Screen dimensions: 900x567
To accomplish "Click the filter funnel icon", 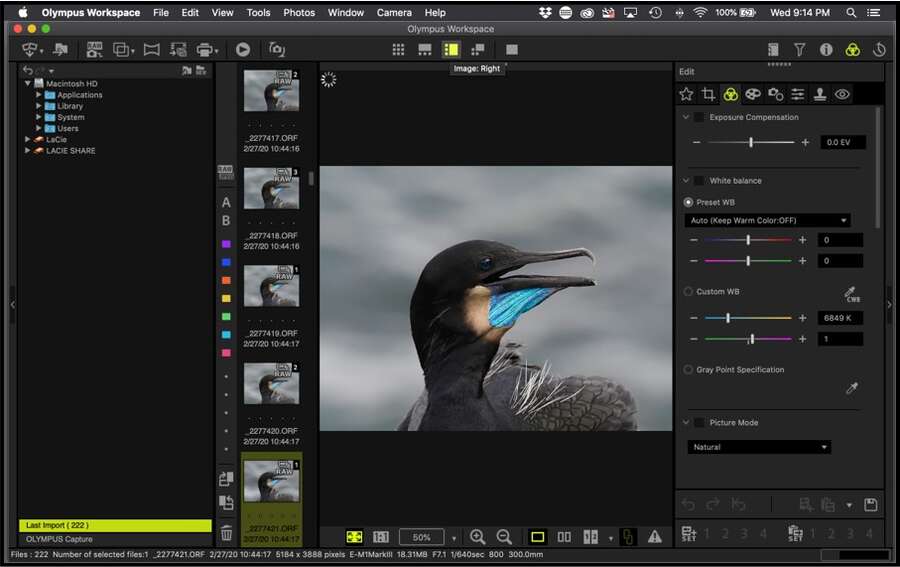I will [x=799, y=49].
